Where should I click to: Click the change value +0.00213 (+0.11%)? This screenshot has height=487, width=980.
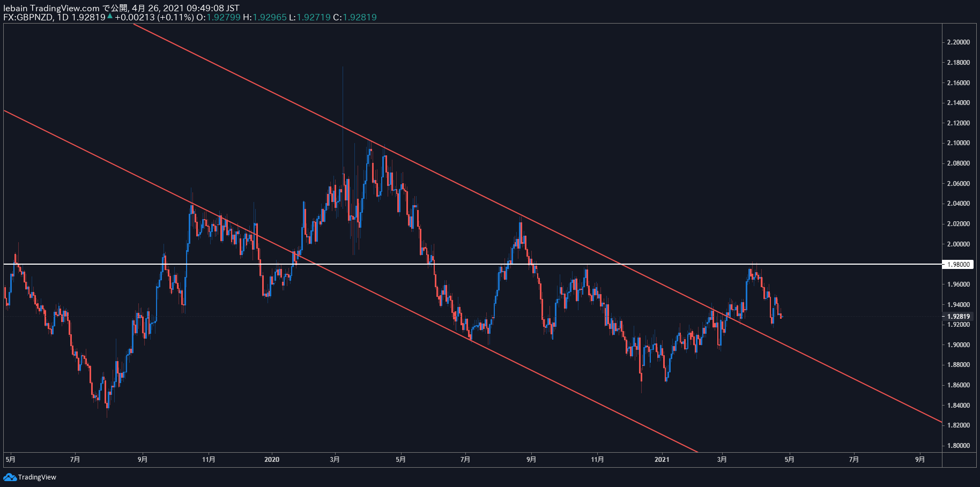coord(154,17)
